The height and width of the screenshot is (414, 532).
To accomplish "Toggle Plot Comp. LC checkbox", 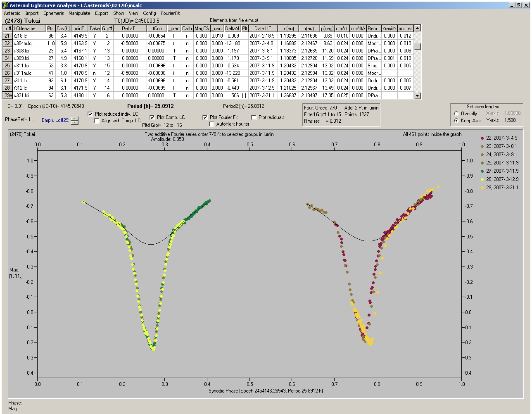I will tap(152, 117).
